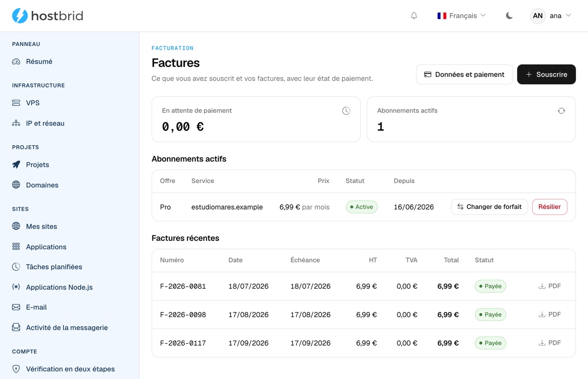Screen dimensions: 588x379
Task: Download PDF for invoice F-2026-0117
Action: pyautogui.click(x=550, y=343)
